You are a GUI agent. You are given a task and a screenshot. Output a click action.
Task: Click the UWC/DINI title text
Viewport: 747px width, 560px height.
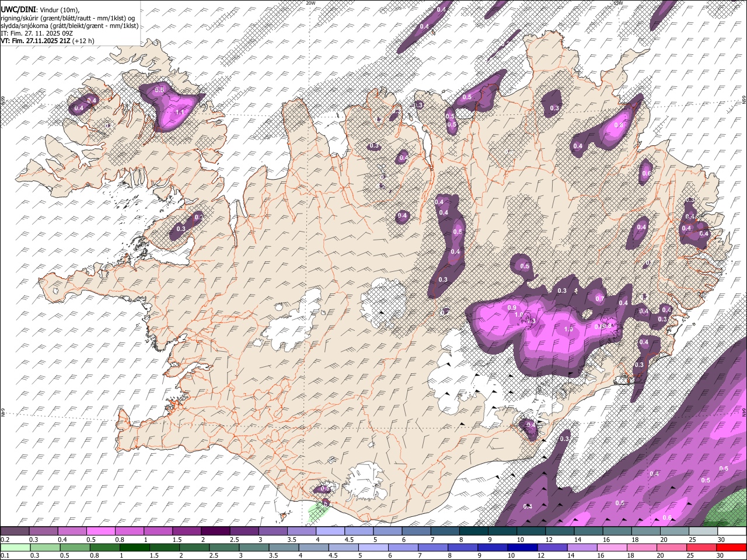point(18,10)
